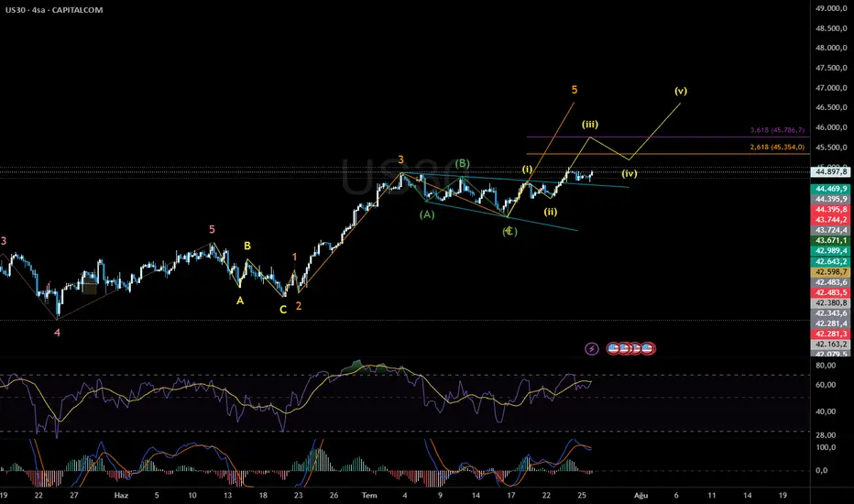This screenshot has width=854, height=504.
Task: Click the 80,00 level on RSI scale
Action: pyautogui.click(x=826, y=366)
